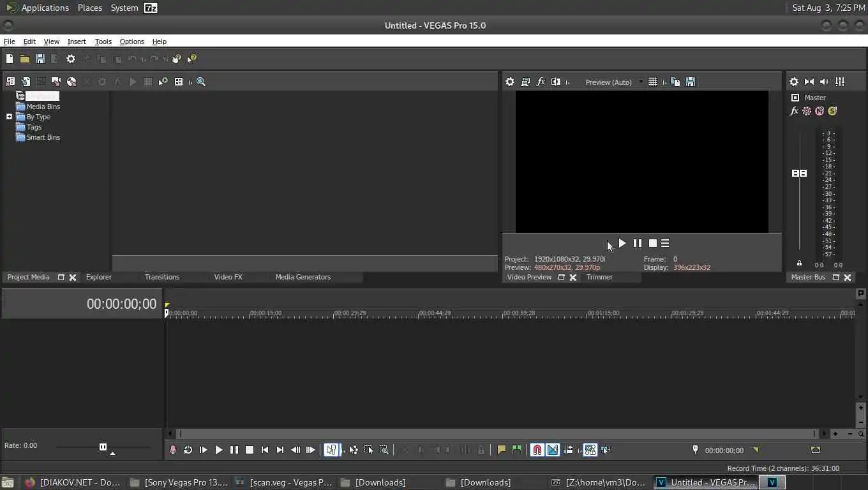The image size is (868, 490).
Task: Adjust the playback Rate slider
Action: click(x=103, y=447)
